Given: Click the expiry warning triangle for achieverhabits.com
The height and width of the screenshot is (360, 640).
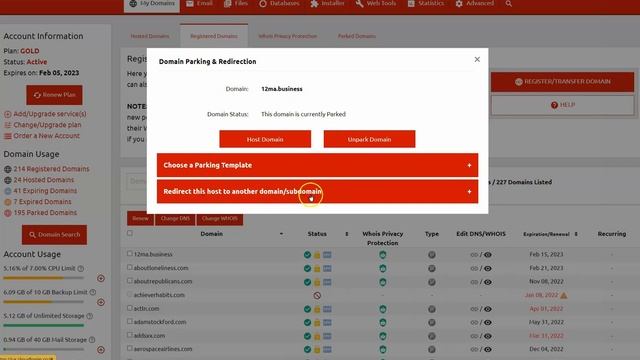Looking at the screenshot, I should tap(564, 295).
